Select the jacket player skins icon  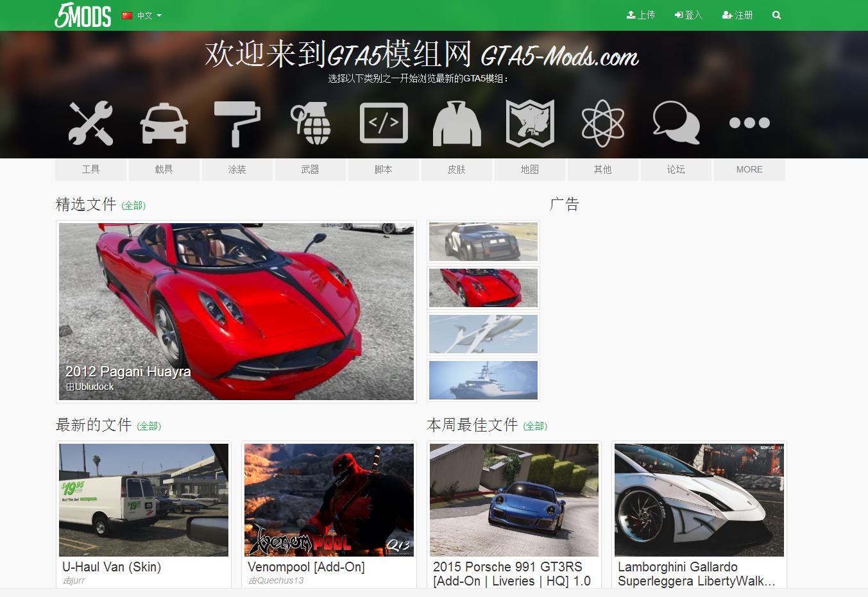click(457, 123)
